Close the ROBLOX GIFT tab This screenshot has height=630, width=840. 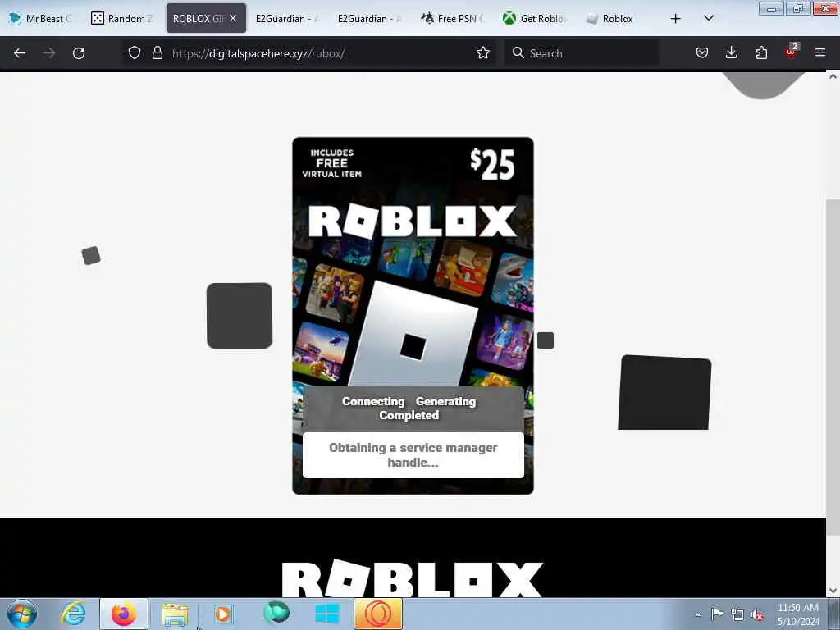[233, 18]
